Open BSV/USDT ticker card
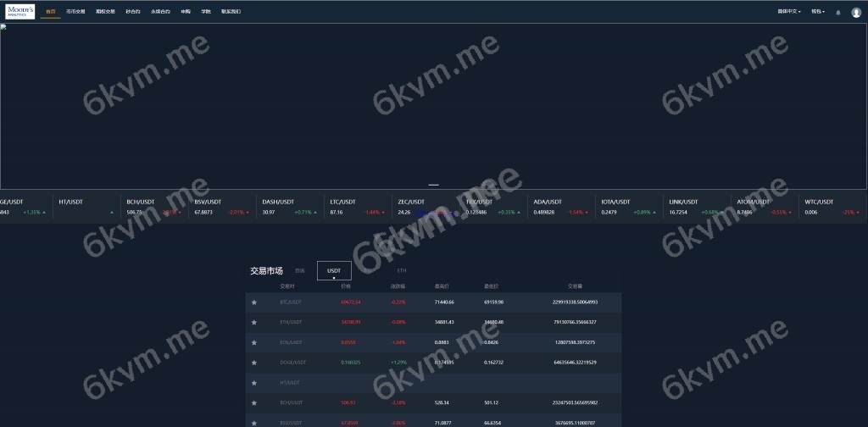 point(222,207)
